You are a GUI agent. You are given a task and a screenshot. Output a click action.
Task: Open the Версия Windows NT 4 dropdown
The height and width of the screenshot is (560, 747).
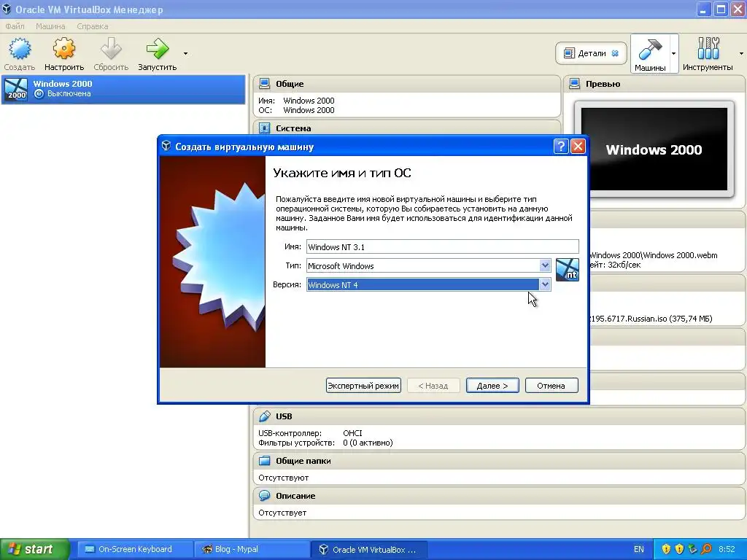click(x=545, y=284)
